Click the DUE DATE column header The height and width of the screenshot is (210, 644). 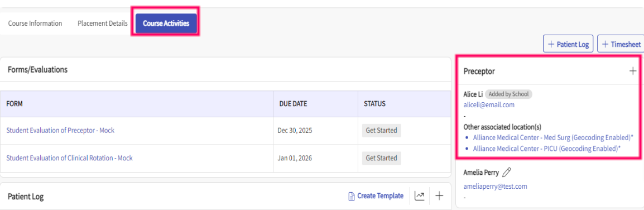click(293, 103)
